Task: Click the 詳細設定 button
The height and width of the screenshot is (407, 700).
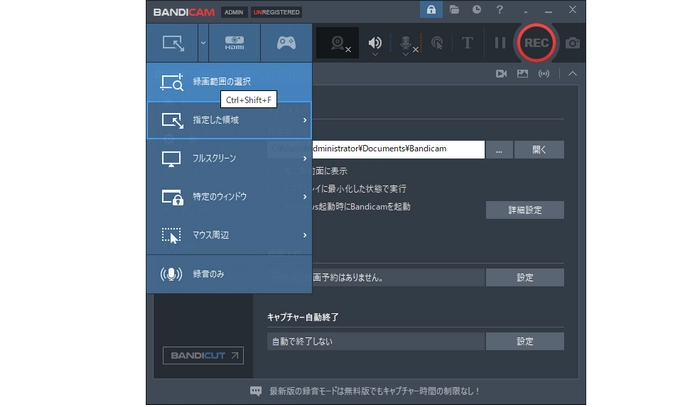Action: [525, 210]
